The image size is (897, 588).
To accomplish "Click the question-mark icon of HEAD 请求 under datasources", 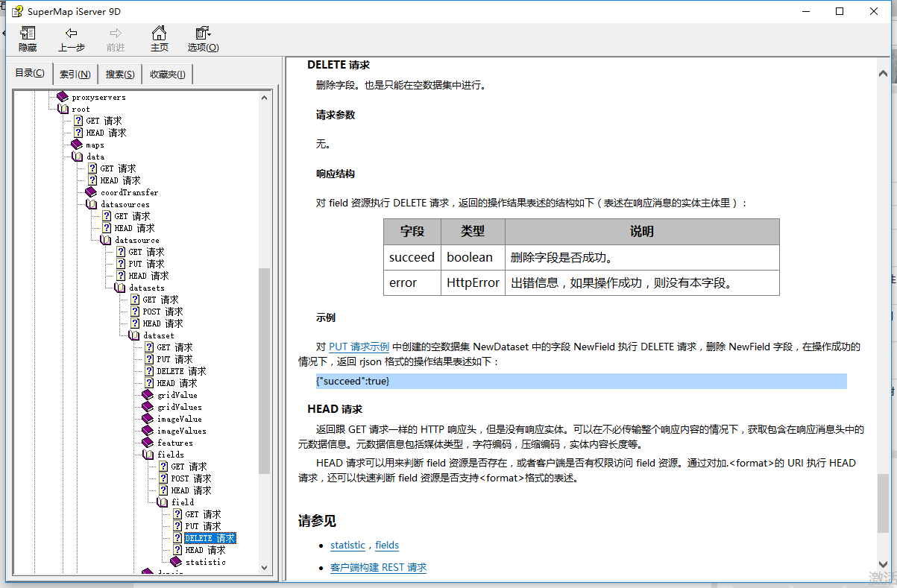I will (x=107, y=228).
